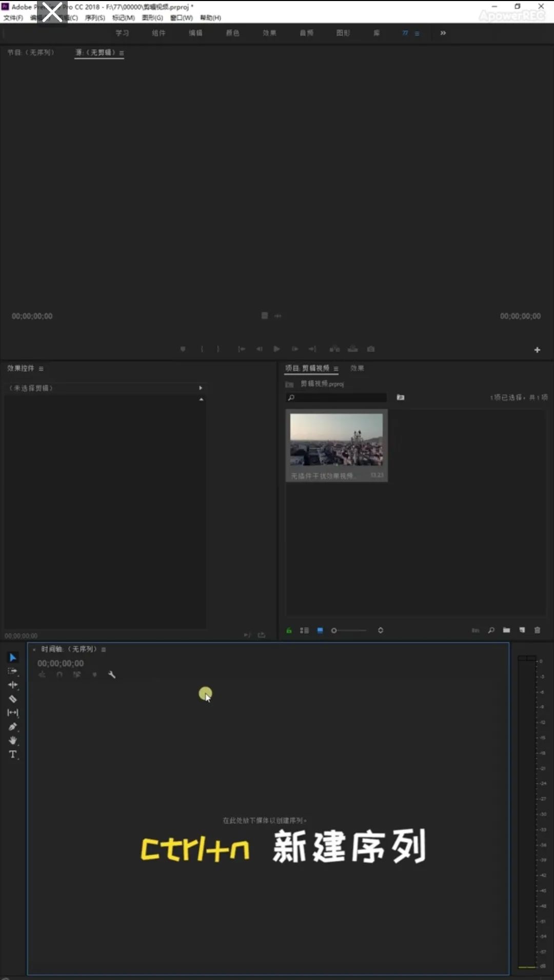Toggle project writable green lock icon
The image size is (554, 980).
pyautogui.click(x=289, y=630)
